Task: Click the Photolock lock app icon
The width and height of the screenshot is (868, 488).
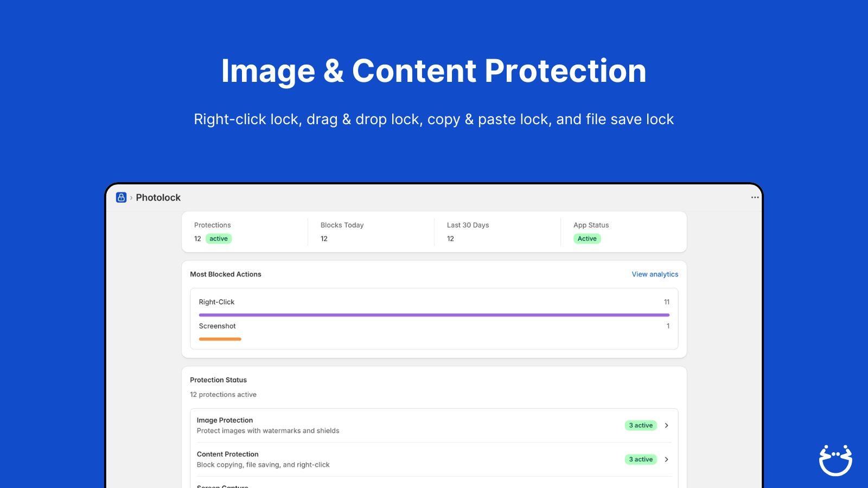Action: (121, 197)
